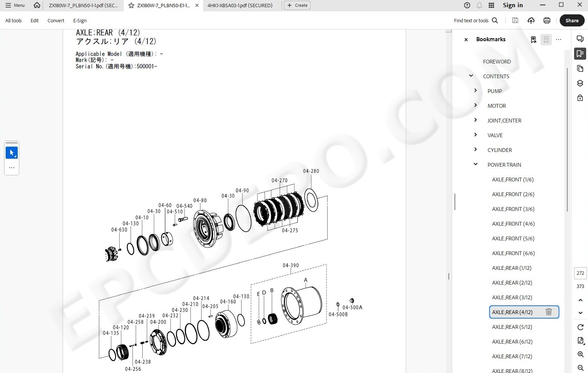Image resolution: width=588 pixels, height=373 pixels.
Task: Open the apps grid icon
Action: [x=491, y=5]
